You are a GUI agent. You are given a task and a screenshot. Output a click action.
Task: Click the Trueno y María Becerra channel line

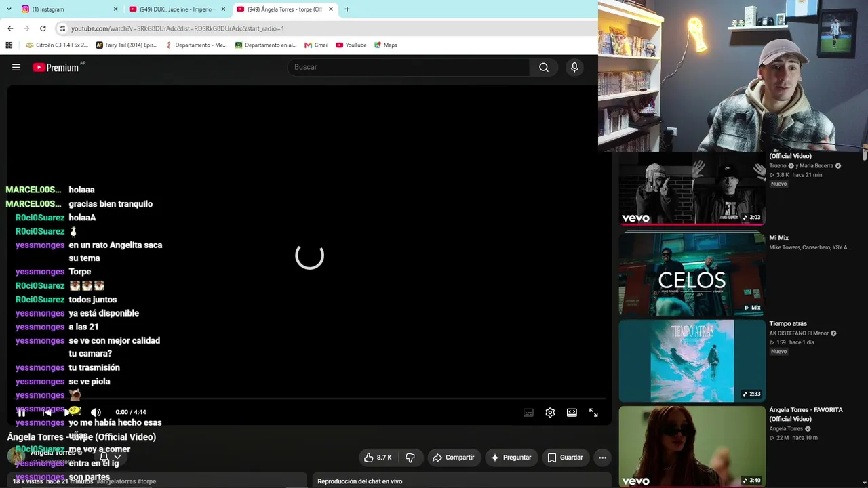point(805,166)
